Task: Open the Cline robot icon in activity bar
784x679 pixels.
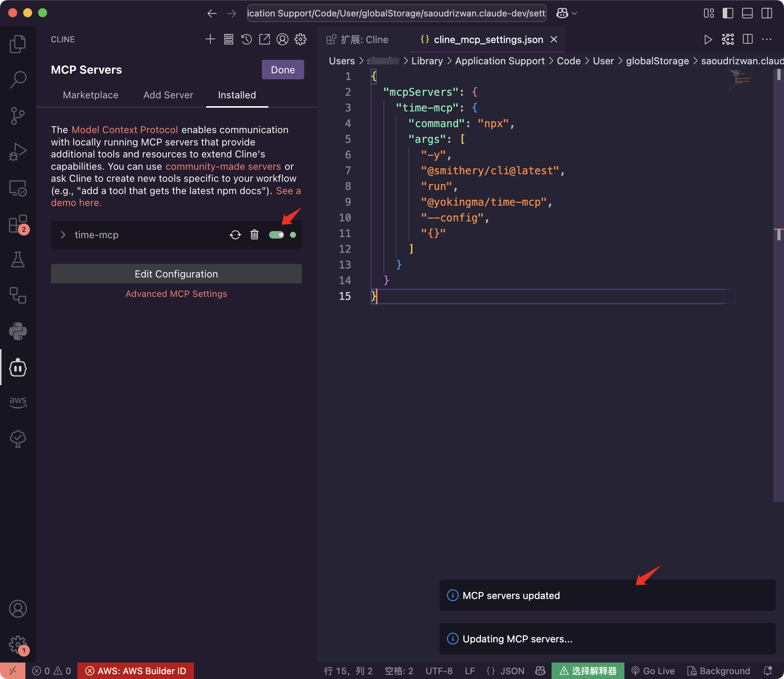Action: pos(18,368)
